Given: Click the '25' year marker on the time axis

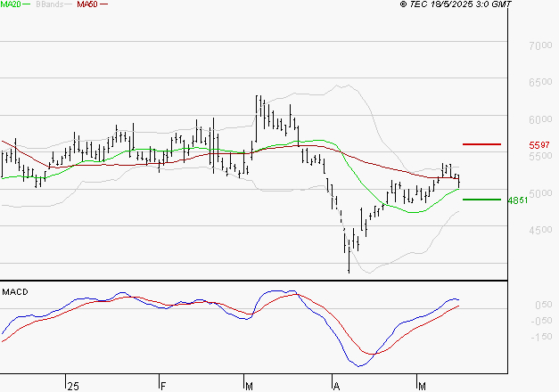Looking at the screenshot, I should coord(72,385).
